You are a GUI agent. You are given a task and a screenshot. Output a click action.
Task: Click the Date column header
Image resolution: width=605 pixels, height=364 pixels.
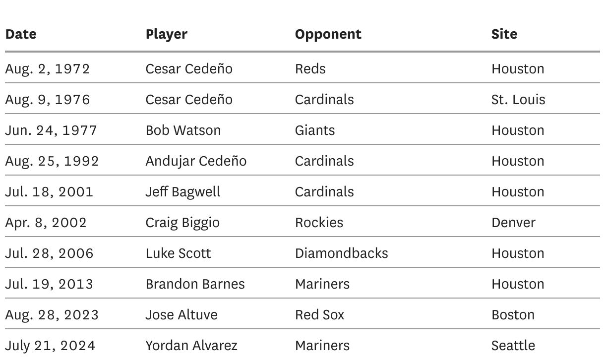21,34
